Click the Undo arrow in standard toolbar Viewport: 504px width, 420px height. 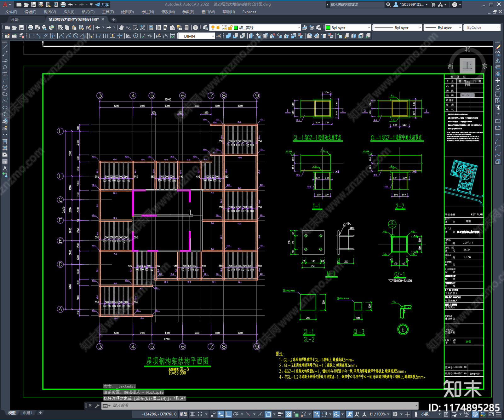[98, 28]
